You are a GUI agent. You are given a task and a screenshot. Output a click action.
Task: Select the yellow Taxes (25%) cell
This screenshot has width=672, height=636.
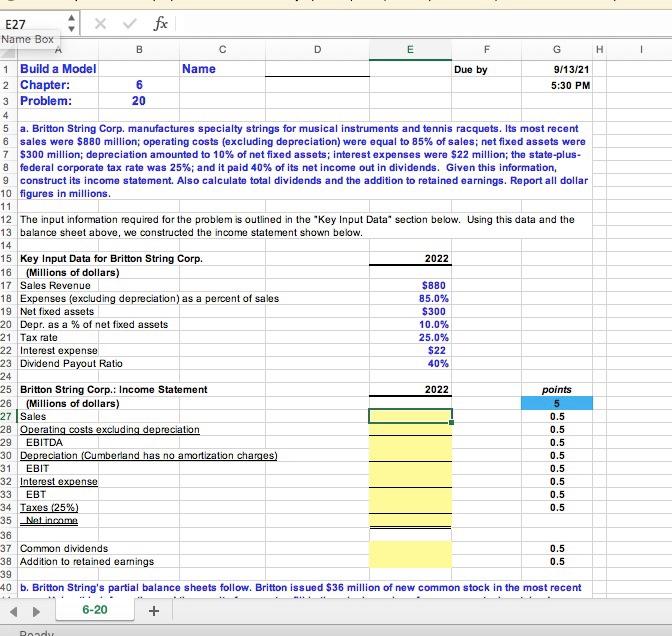pyautogui.click(x=410, y=507)
